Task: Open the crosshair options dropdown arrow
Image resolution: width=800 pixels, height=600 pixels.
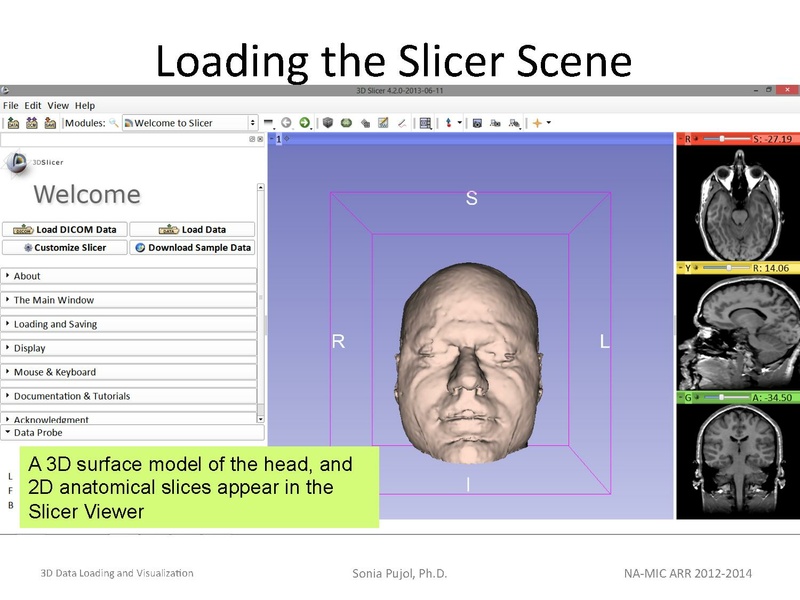Action: [x=549, y=123]
